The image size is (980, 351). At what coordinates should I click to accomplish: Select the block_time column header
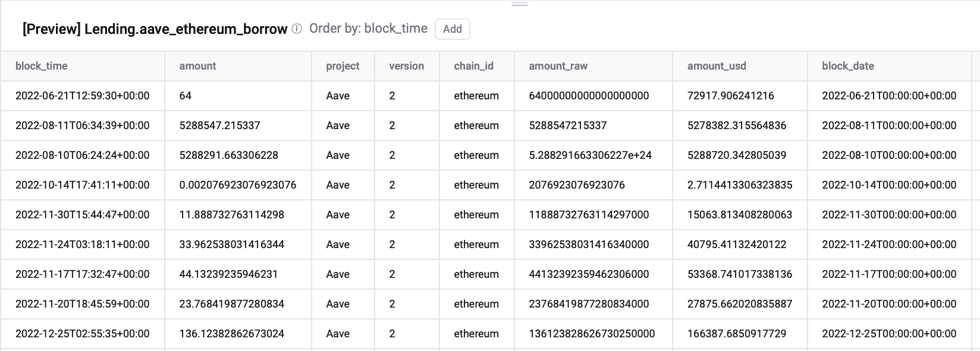point(42,66)
